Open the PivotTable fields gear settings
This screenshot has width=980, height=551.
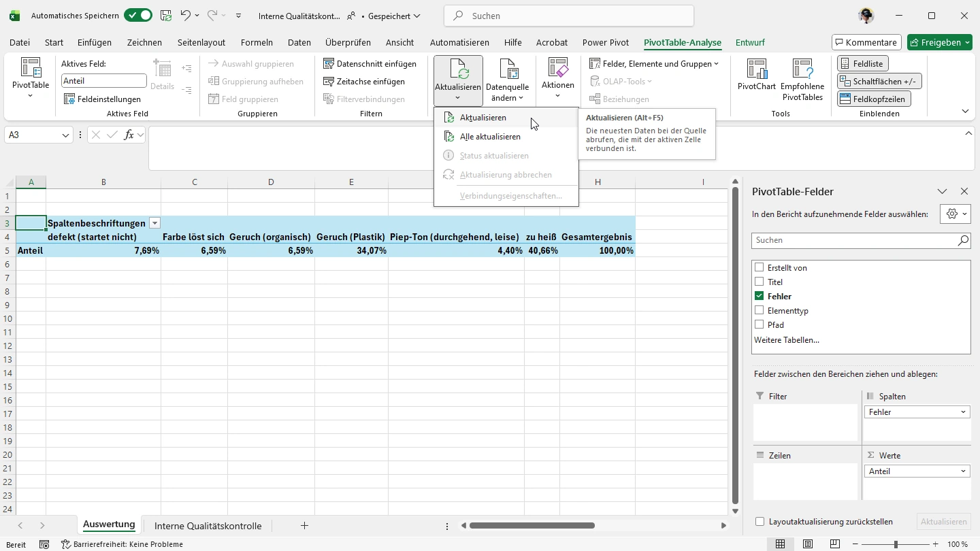(955, 214)
